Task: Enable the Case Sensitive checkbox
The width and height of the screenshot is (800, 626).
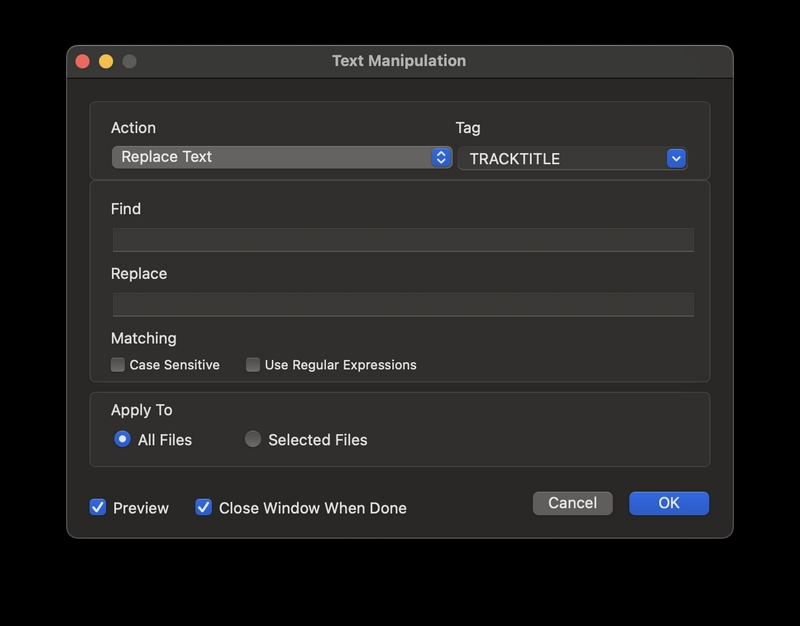Action: coord(118,365)
